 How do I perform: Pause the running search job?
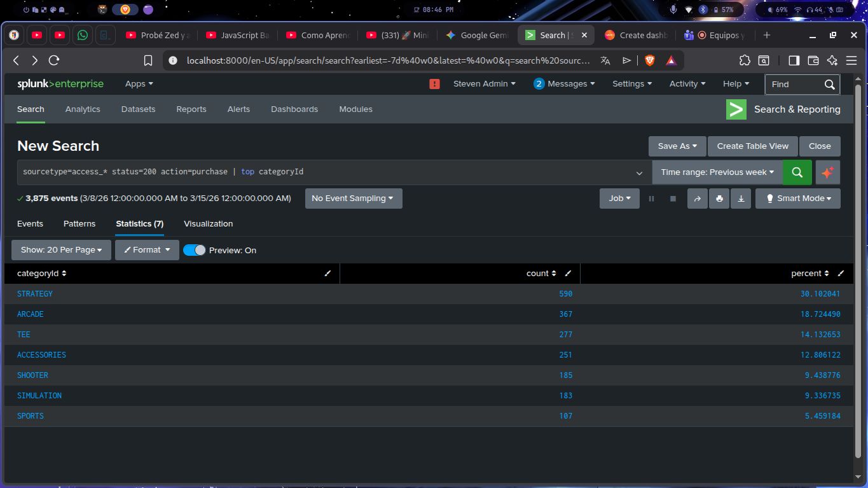coord(651,199)
